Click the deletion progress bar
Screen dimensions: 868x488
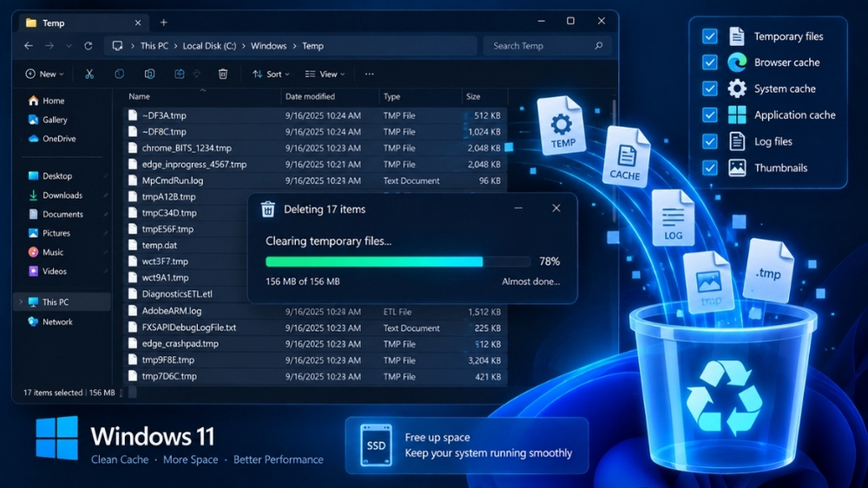tap(398, 261)
